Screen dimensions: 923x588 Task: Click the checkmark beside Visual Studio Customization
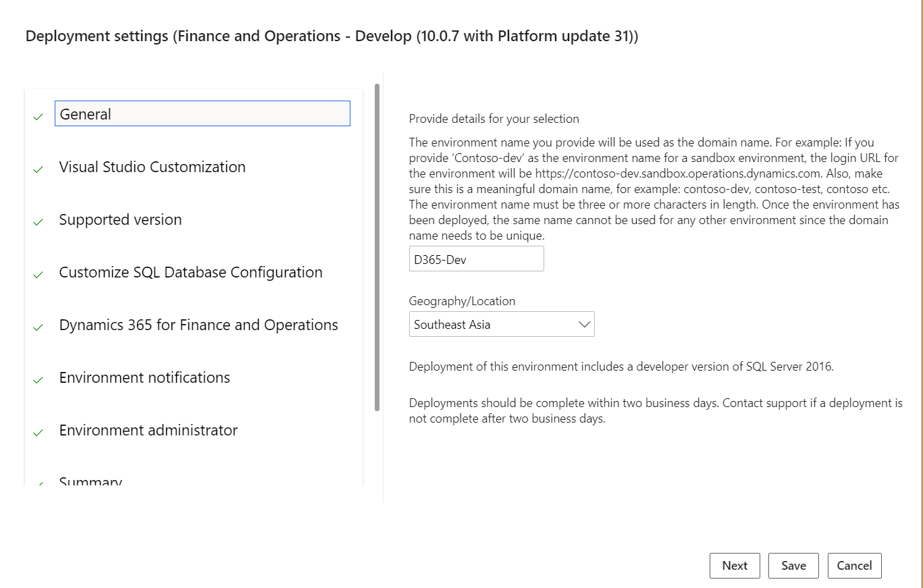[x=38, y=169]
